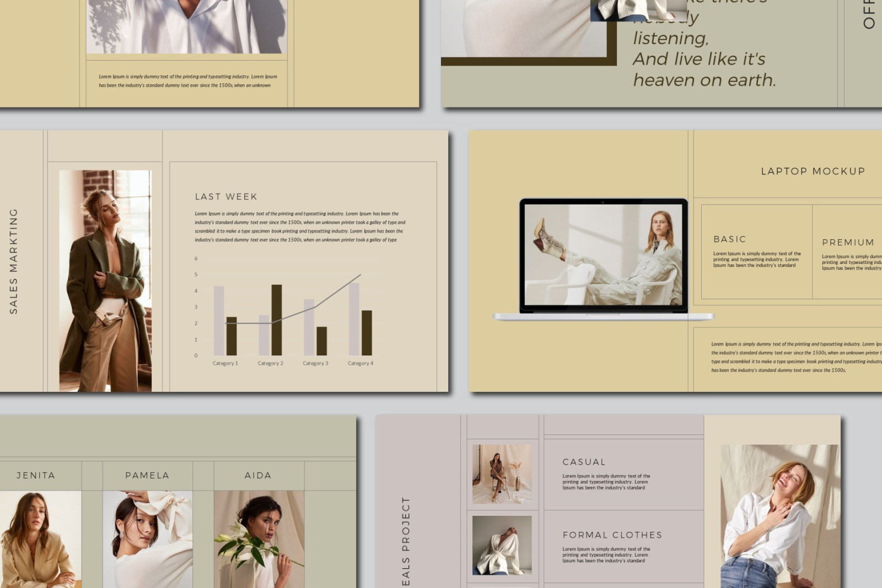Image resolution: width=882 pixels, height=588 pixels.
Task: Select the PREMIUM plan heading
Action: [848, 242]
